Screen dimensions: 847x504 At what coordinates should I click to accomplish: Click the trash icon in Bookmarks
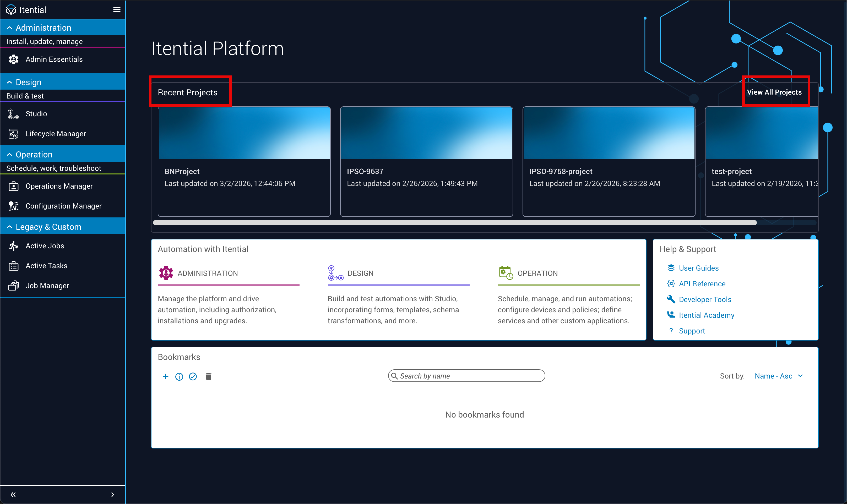coord(209,376)
